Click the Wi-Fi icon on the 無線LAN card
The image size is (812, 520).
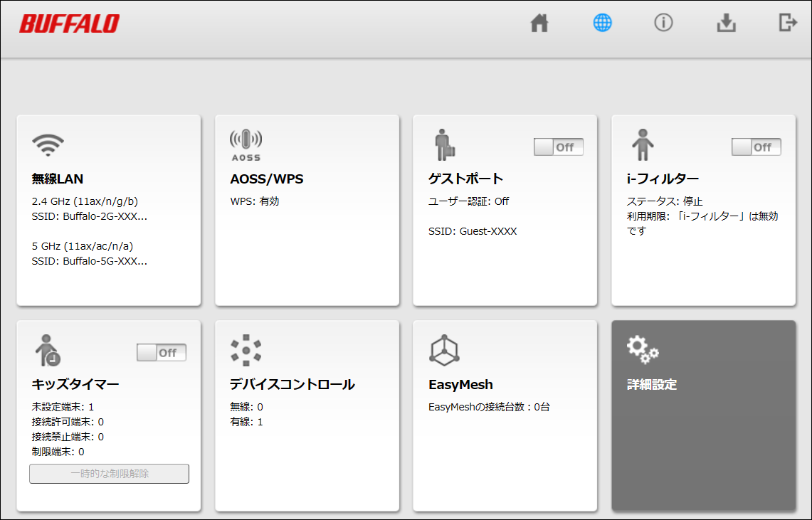tap(48, 145)
